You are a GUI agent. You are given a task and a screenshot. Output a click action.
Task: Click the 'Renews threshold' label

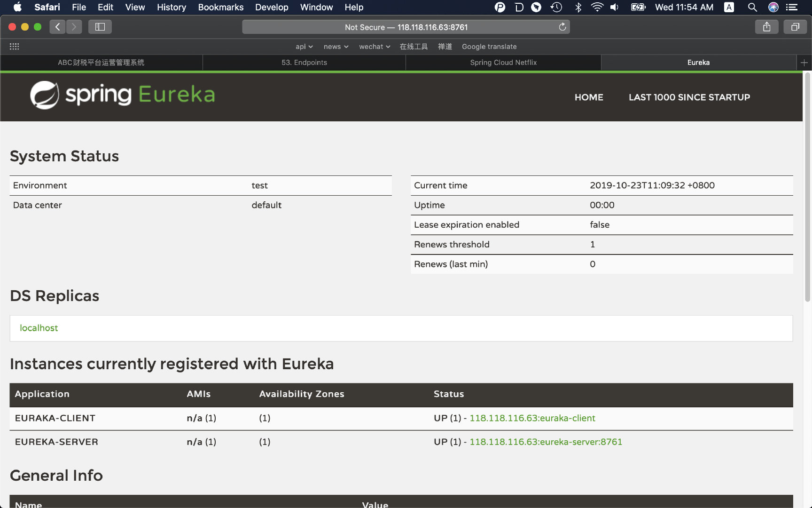tap(452, 245)
